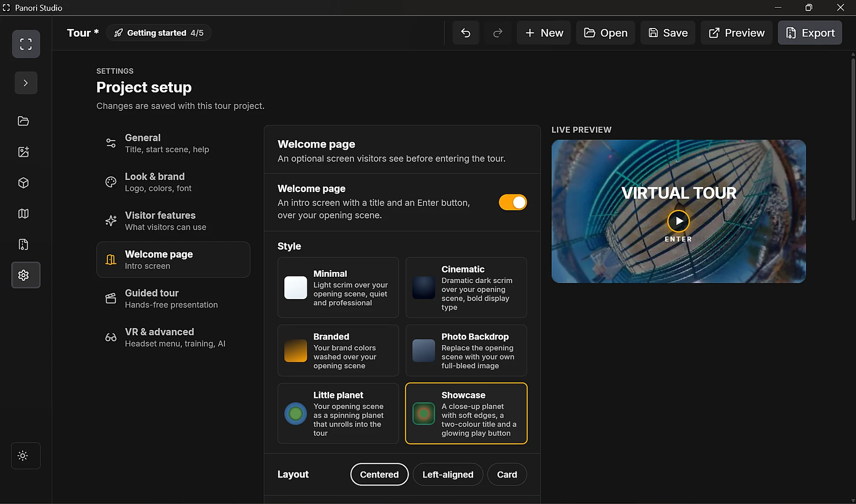Viewport: 856px width, 504px height.
Task: Open the floor map sidebar icon
Action: pyautogui.click(x=23, y=213)
